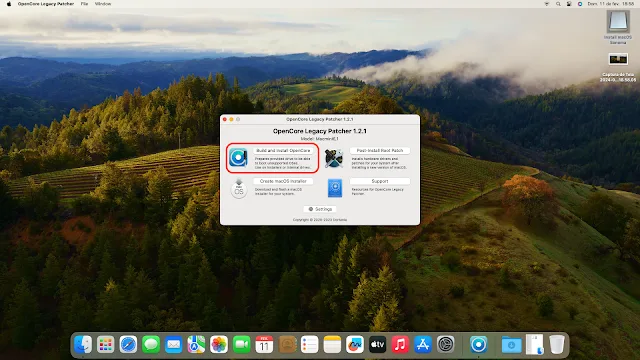This screenshot has height=360, width=640.
Task: Open Maps from the dock
Action: point(196,344)
